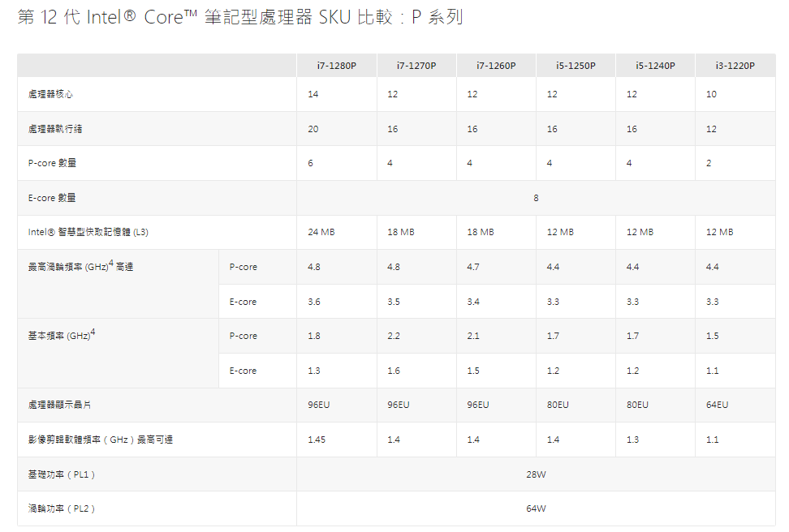Click thread count '16' for i5-1250P
789x532 pixels.
[x=552, y=129]
